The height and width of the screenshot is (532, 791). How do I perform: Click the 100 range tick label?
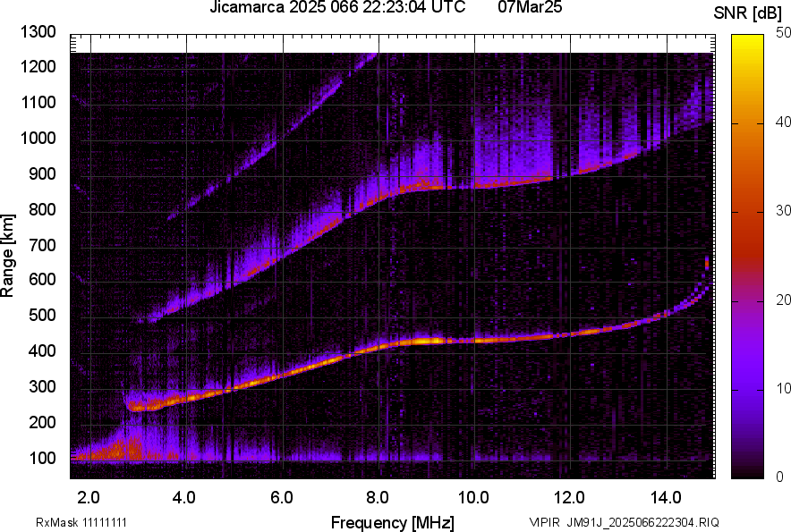click(x=42, y=458)
